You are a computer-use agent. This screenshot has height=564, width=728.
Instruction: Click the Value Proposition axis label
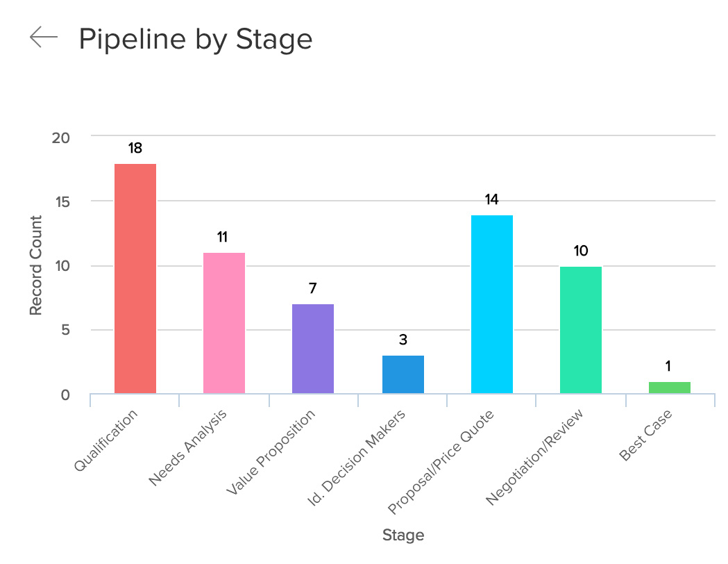click(271, 452)
